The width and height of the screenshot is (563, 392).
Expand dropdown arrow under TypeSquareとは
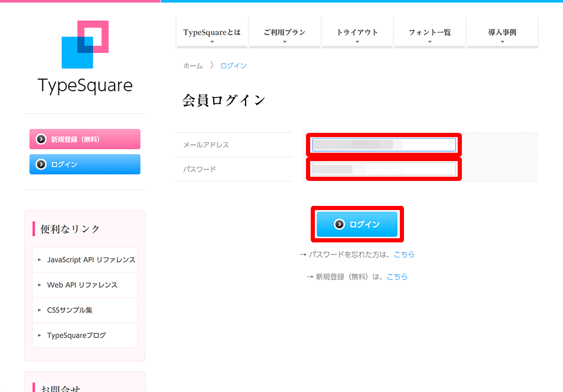[212, 42]
